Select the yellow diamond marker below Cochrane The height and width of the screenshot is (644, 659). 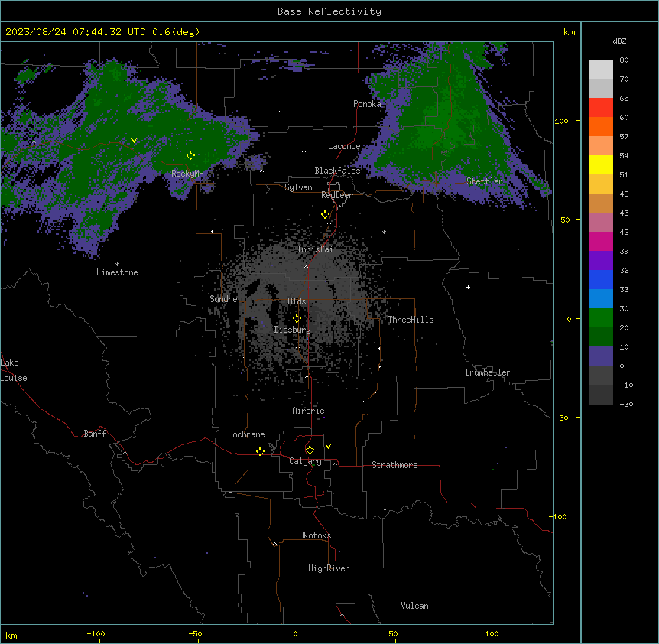pos(260,451)
